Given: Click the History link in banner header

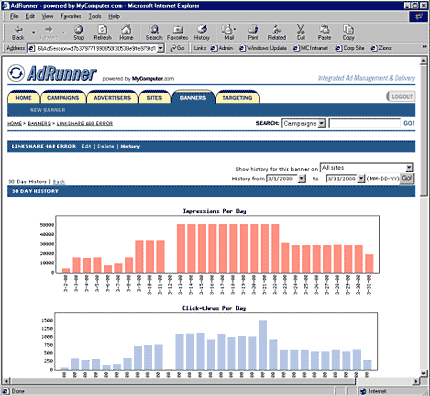Looking at the screenshot, I should pyautogui.click(x=130, y=146).
